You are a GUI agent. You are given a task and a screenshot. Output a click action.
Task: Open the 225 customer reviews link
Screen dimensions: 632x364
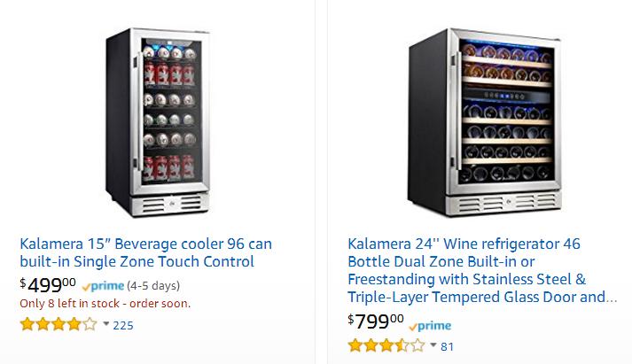(x=123, y=325)
